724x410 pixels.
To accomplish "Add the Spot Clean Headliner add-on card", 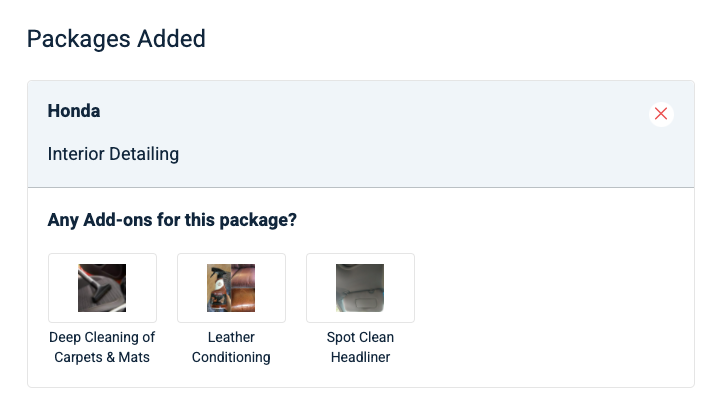I will pos(360,288).
